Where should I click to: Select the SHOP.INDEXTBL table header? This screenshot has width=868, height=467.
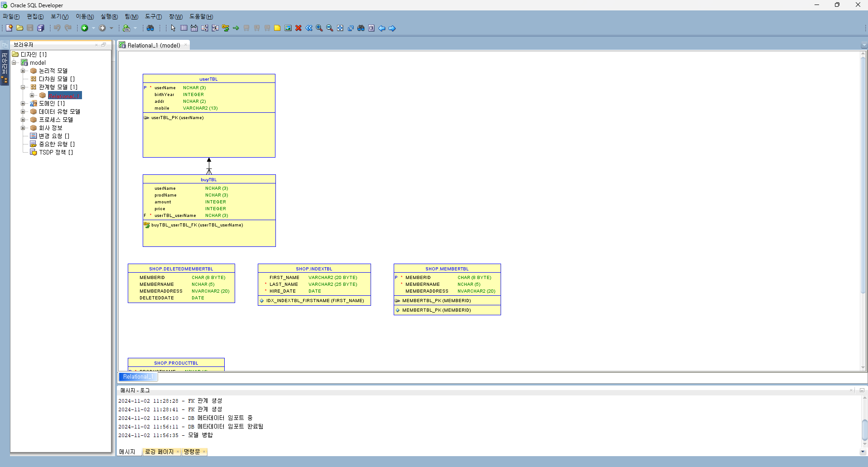pos(314,269)
